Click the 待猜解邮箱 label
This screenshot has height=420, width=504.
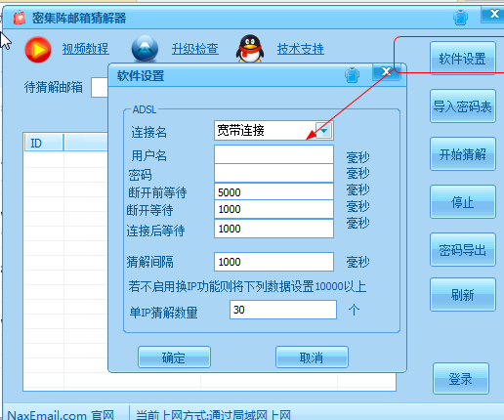(54, 87)
